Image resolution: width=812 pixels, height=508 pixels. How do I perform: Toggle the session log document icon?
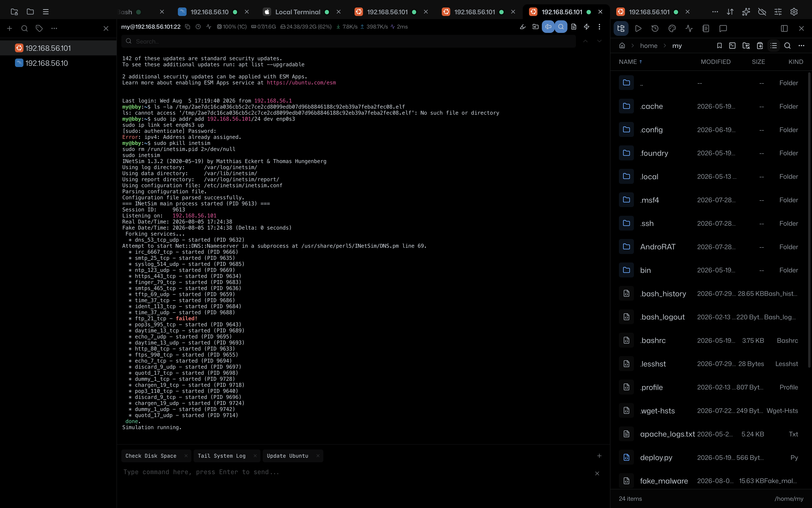pos(574,27)
